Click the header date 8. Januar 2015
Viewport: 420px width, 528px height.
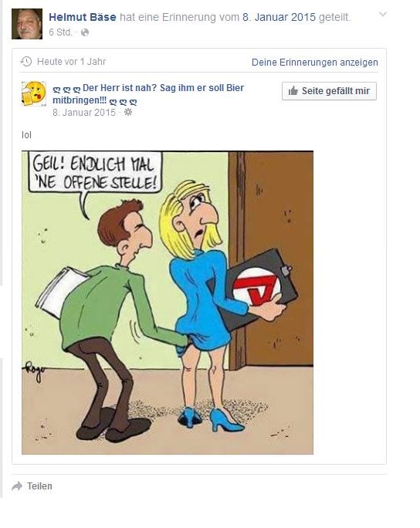pos(279,17)
